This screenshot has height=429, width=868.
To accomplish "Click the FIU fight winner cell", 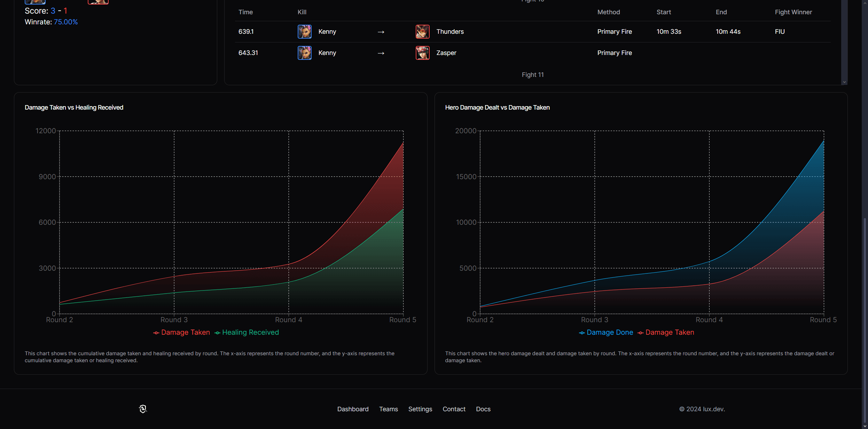I will point(780,32).
